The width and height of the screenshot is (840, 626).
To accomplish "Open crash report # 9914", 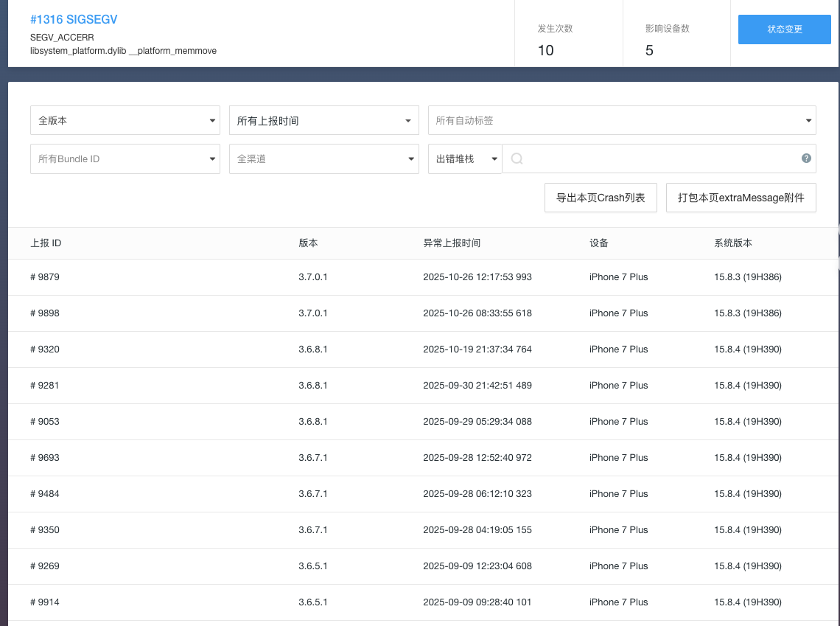I will pyautogui.click(x=44, y=602).
